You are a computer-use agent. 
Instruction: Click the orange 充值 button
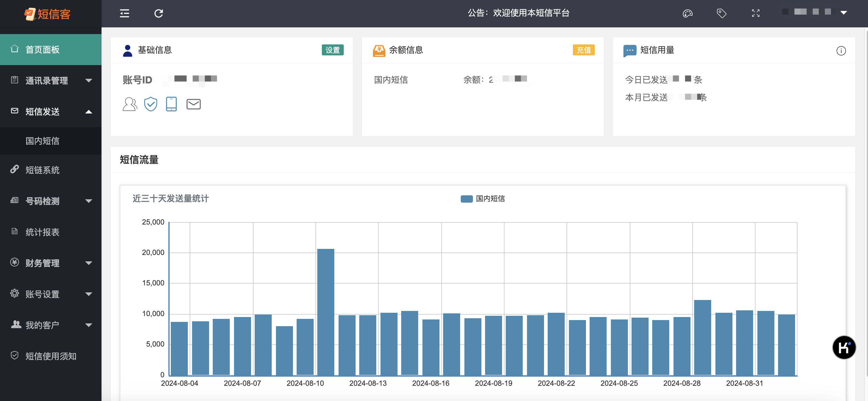584,50
